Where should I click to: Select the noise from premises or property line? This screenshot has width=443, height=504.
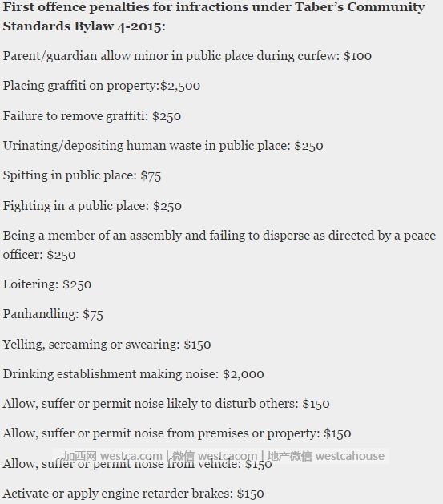[x=177, y=433]
